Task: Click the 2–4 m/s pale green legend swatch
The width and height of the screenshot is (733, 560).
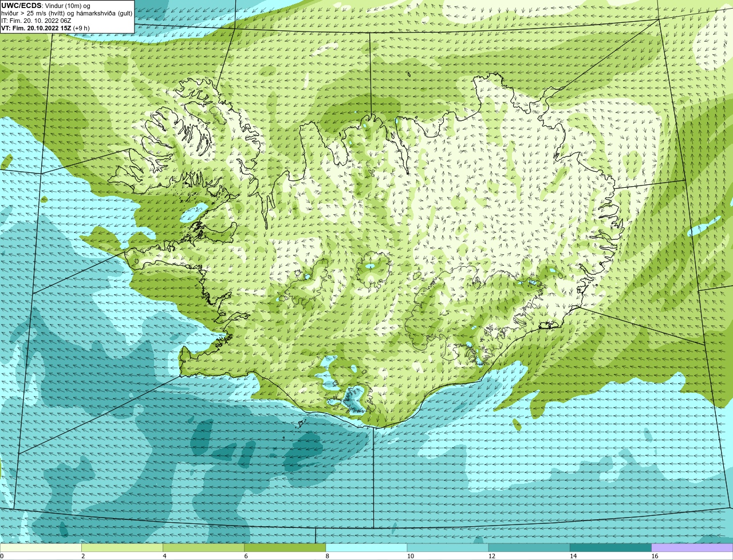Action: click(123, 547)
